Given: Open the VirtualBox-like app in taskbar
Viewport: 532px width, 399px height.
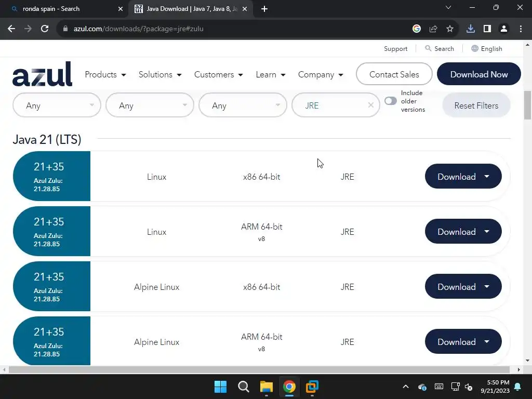Looking at the screenshot, I should tap(312, 387).
